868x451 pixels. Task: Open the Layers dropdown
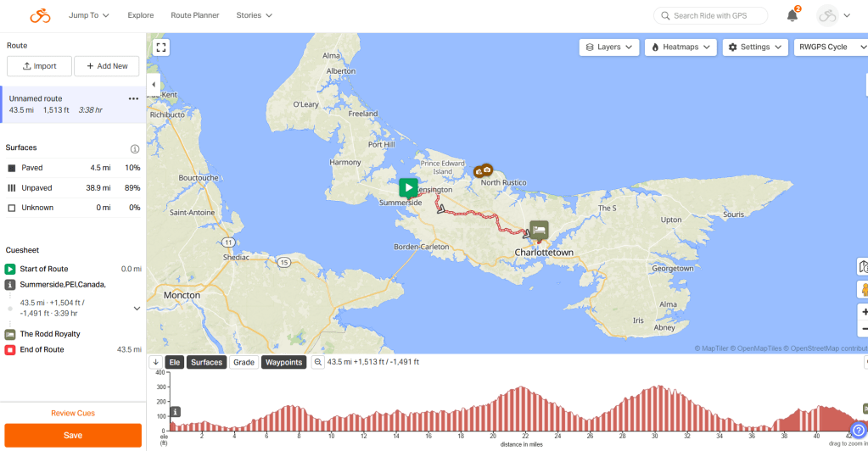click(x=608, y=47)
